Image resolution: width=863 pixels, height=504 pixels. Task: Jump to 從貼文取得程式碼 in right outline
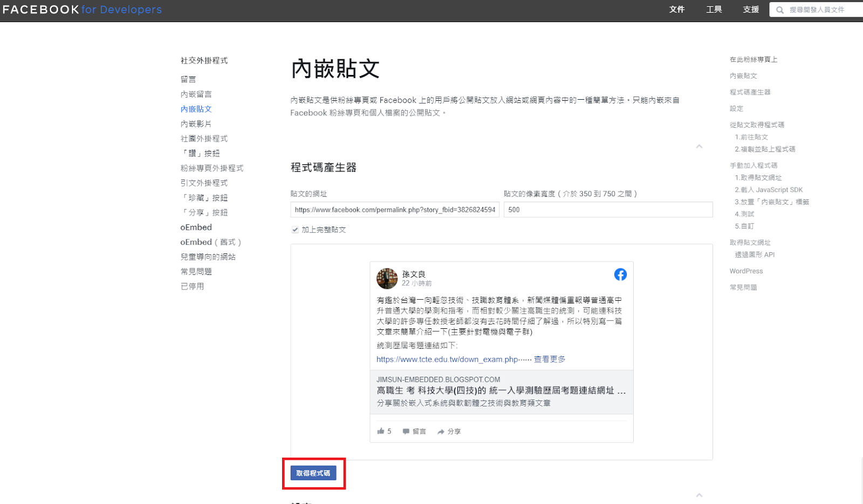[x=757, y=125]
